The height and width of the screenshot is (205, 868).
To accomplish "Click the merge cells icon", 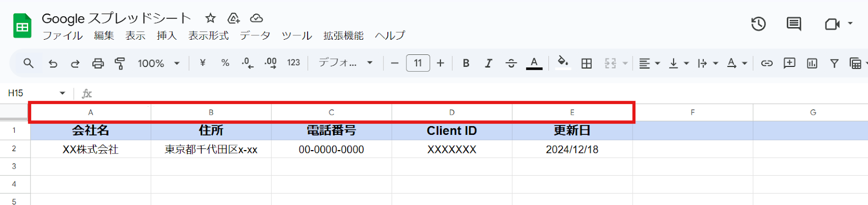I will click(610, 64).
